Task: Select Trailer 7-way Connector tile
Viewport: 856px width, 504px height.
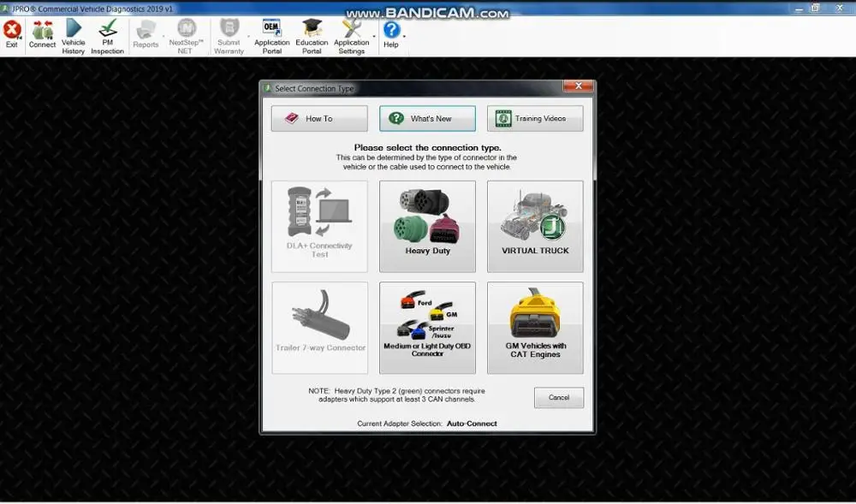Action: [319, 328]
